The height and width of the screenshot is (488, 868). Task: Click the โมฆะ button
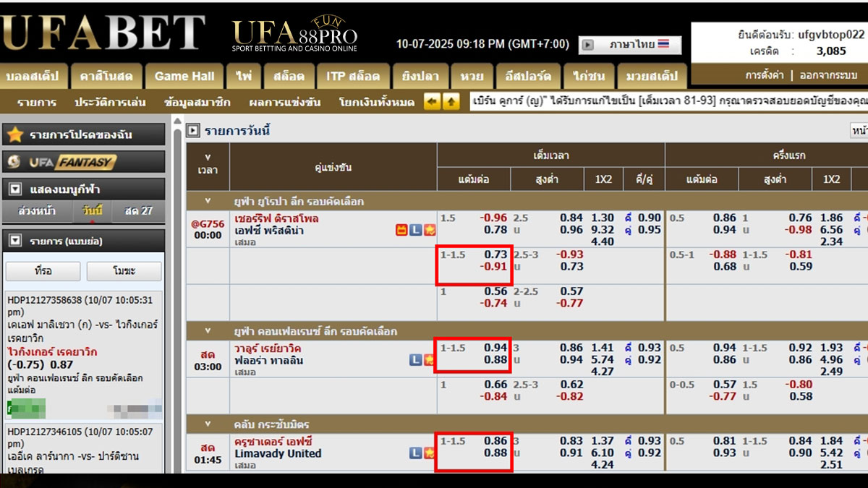coord(124,271)
